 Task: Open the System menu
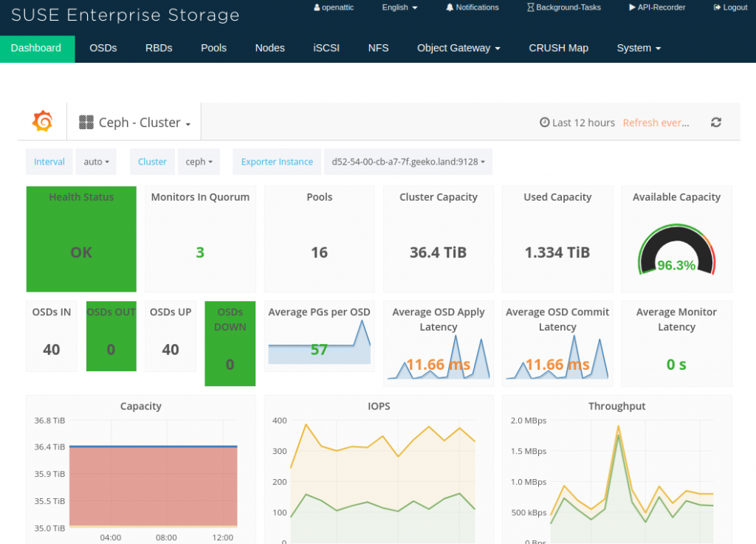pyautogui.click(x=639, y=48)
